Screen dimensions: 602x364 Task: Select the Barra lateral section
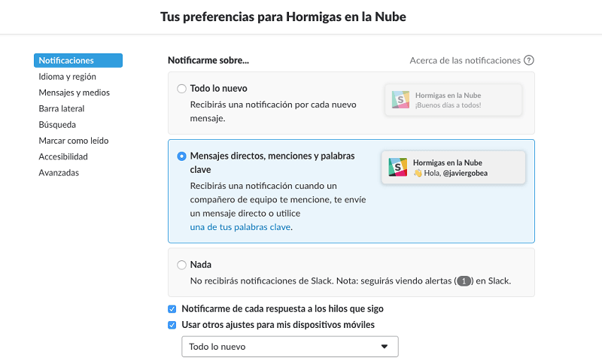tap(62, 108)
